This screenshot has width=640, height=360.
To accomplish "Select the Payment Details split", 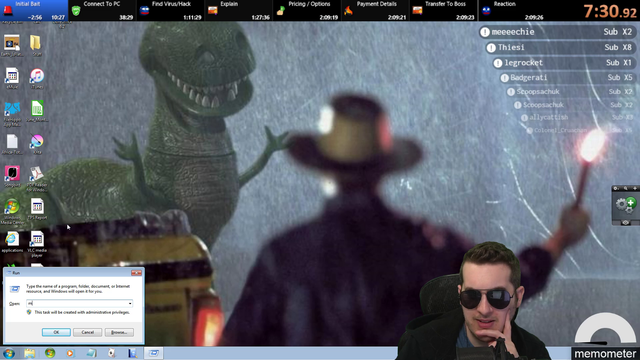I will [x=375, y=11].
